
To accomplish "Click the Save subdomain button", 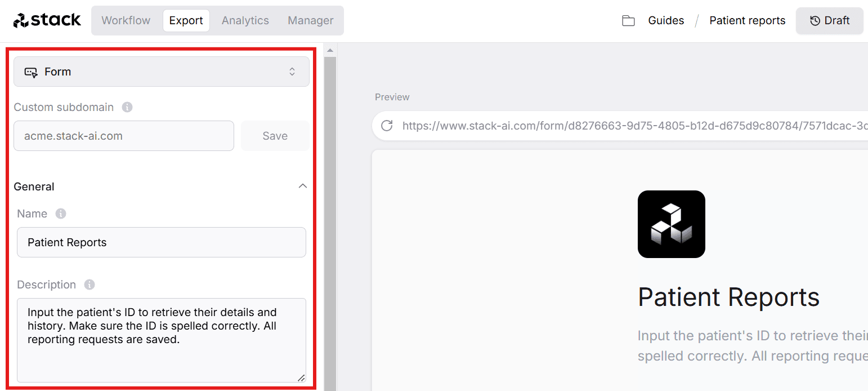I will coord(275,136).
